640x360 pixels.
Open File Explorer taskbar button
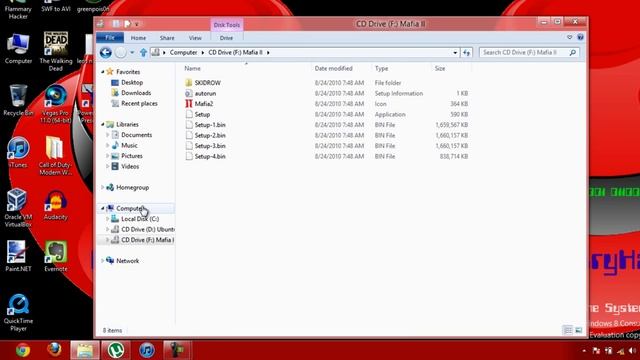point(85,350)
